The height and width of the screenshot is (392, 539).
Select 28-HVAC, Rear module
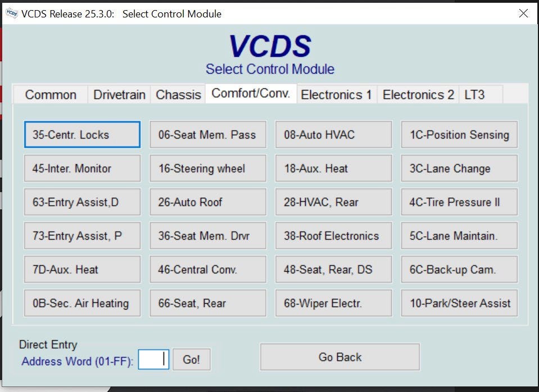(x=333, y=202)
